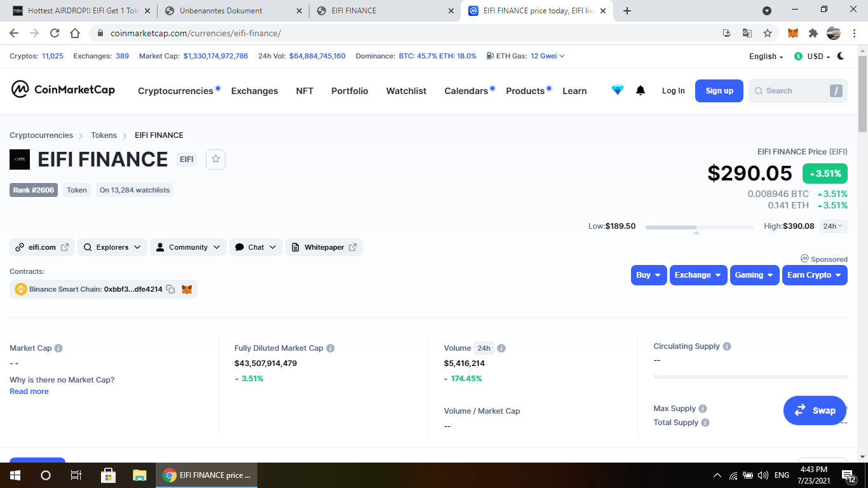Go to the Cryptocurrencies breadcrumb
The image size is (868, 488).
tap(41, 135)
